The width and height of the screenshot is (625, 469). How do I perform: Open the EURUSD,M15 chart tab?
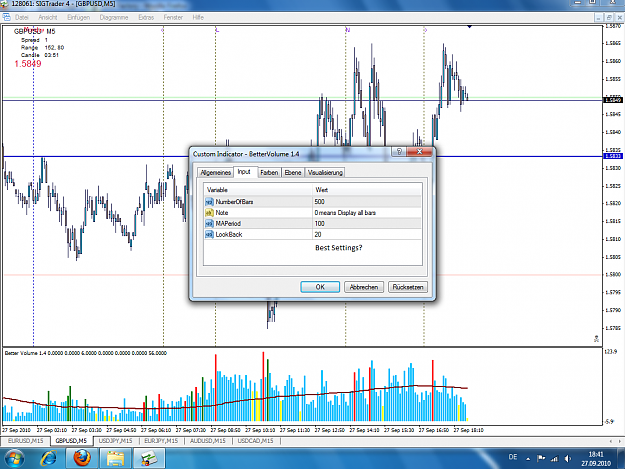(26, 441)
